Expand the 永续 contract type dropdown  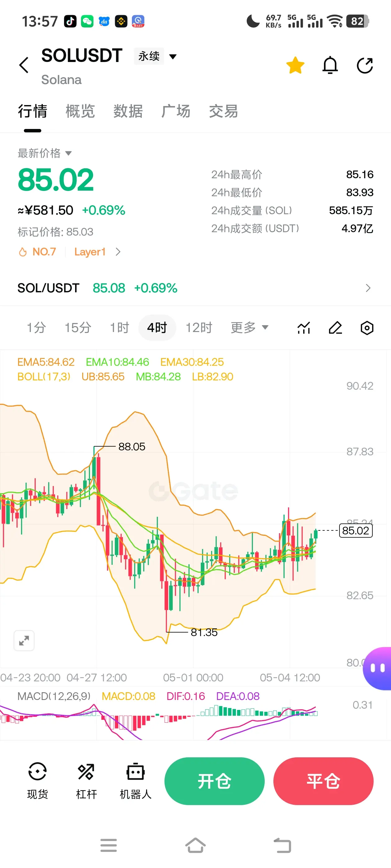pyautogui.click(x=155, y=56)
